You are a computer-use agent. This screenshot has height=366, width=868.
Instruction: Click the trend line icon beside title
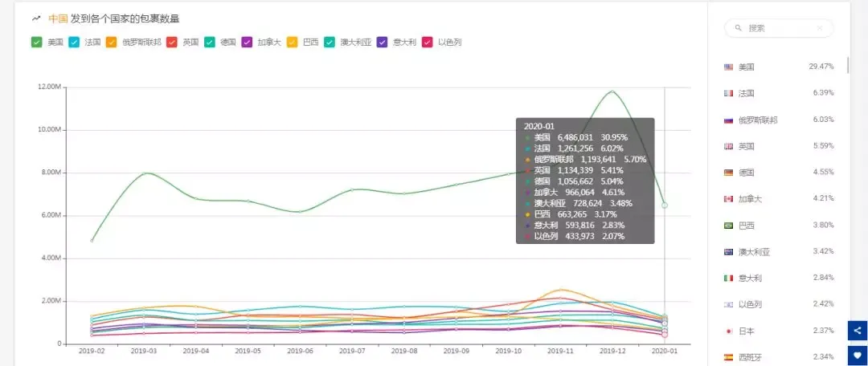pos(36,18)
